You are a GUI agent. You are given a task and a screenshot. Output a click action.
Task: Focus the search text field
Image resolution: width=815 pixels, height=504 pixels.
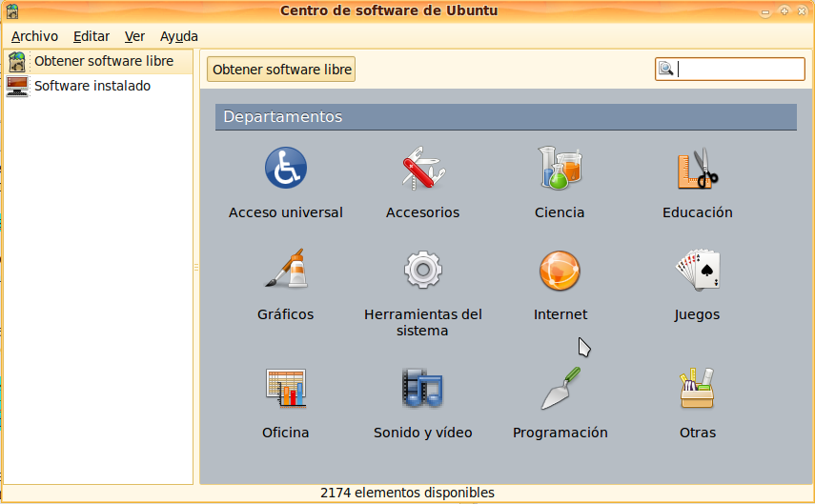730,70
